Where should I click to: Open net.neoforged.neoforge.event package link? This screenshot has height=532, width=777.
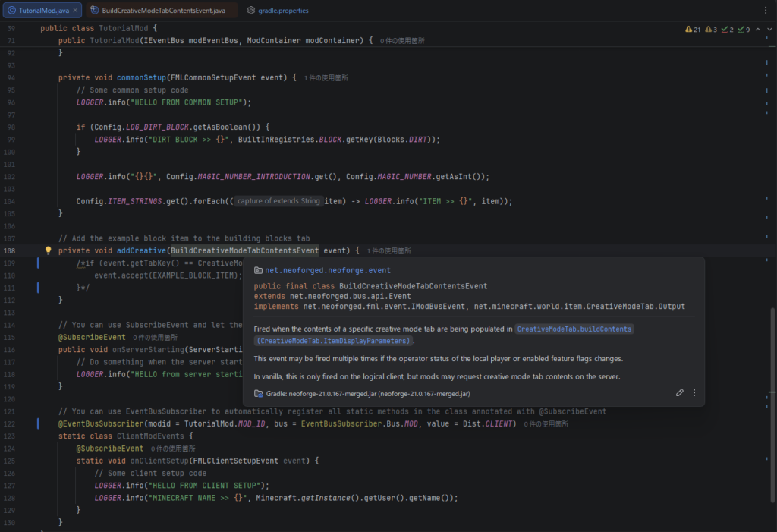[327, 269]
